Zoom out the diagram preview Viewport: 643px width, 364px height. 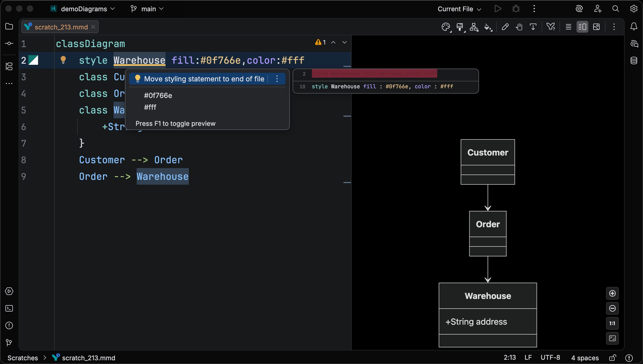point(612,308)
